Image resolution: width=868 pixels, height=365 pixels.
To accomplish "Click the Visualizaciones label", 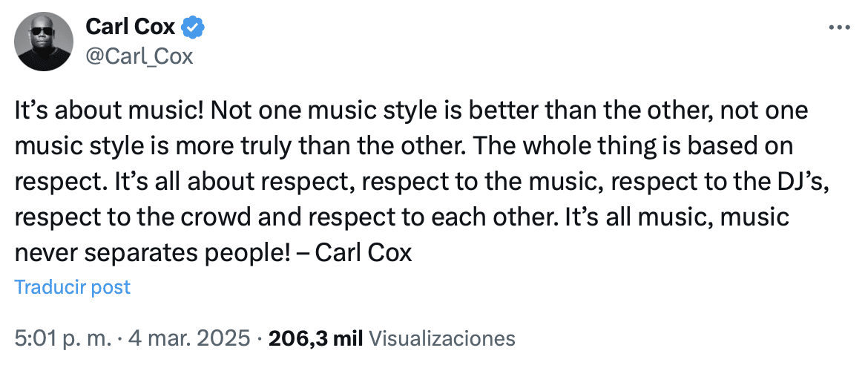I will pyautogui.click(x=441, y=338).
